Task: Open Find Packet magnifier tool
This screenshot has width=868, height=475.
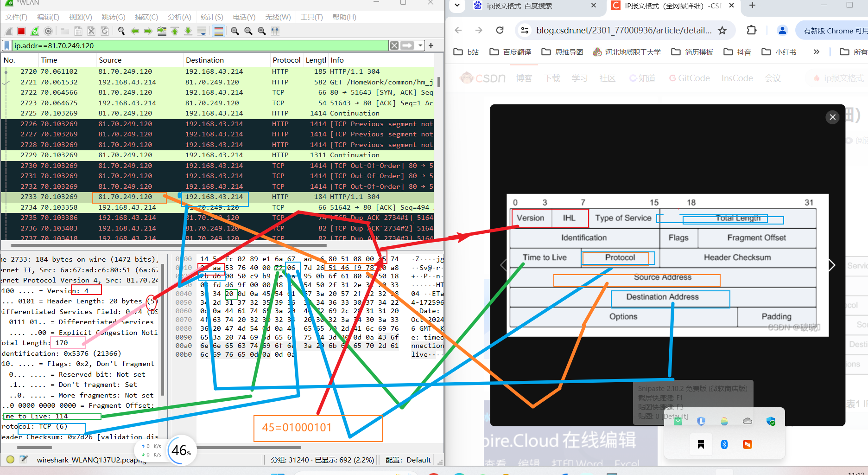Action: [x=121, y=31]
